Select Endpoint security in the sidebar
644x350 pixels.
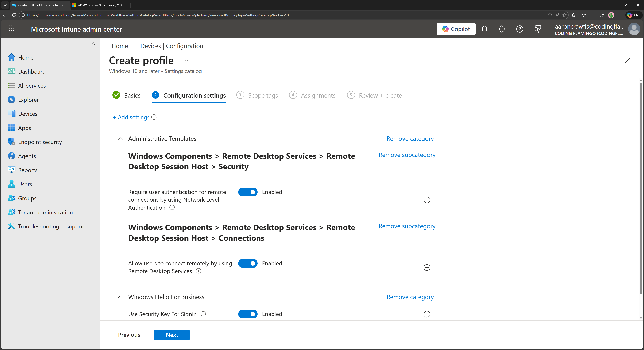click(x=40, y=142)
